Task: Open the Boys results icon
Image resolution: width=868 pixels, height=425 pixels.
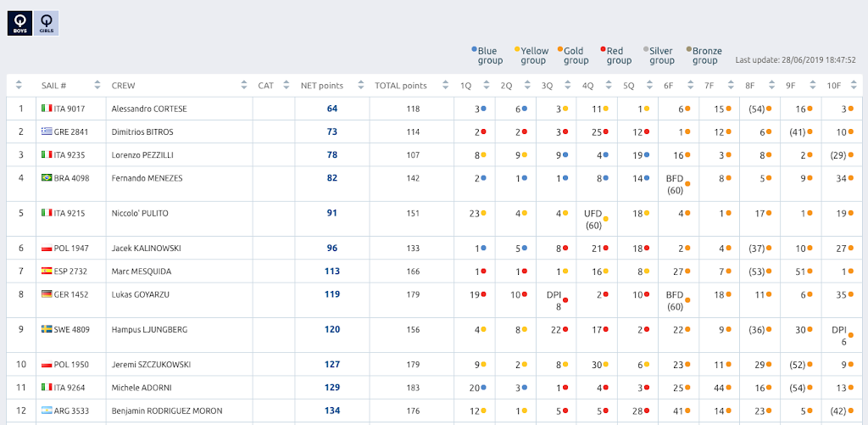Action: pos(19,23)
